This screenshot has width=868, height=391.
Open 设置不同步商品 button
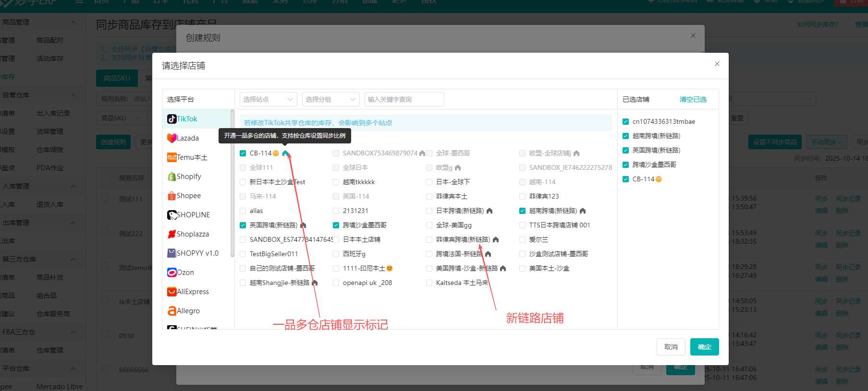775,142
